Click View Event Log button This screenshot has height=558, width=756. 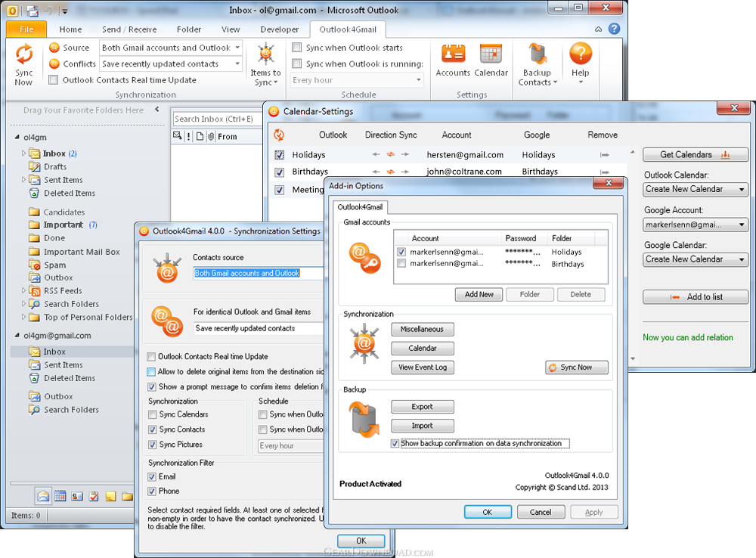[x=423, y=367]
